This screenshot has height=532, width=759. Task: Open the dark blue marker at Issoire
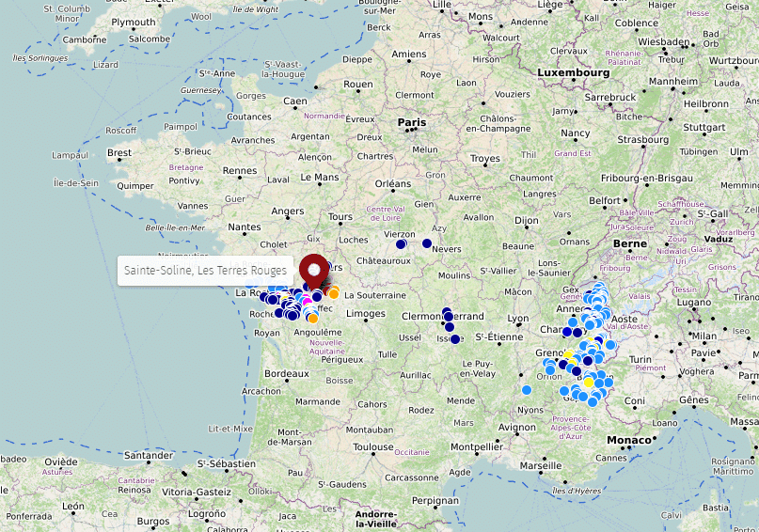coord(455,339)
